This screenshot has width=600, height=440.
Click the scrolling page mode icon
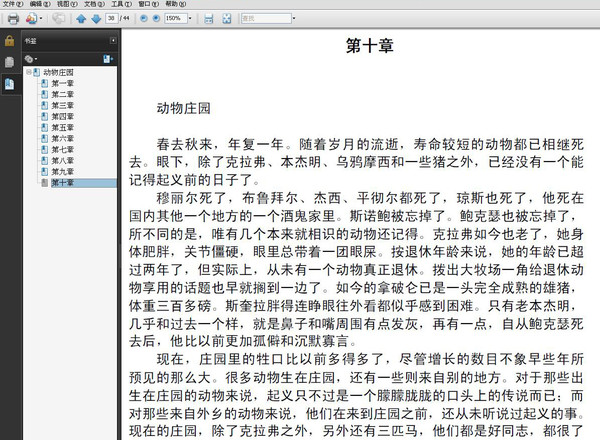click(x=209, y=18)
